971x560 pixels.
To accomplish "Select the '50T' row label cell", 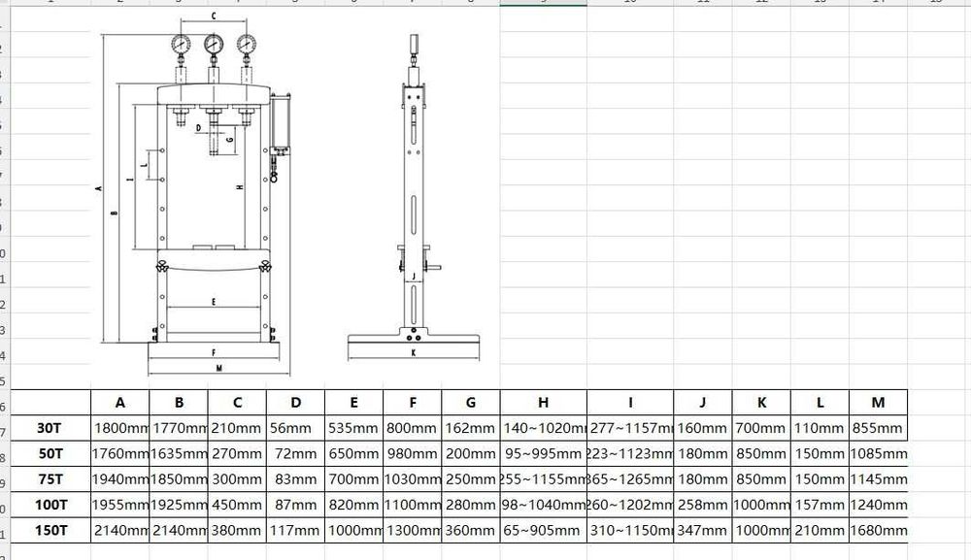I will 50,453.
